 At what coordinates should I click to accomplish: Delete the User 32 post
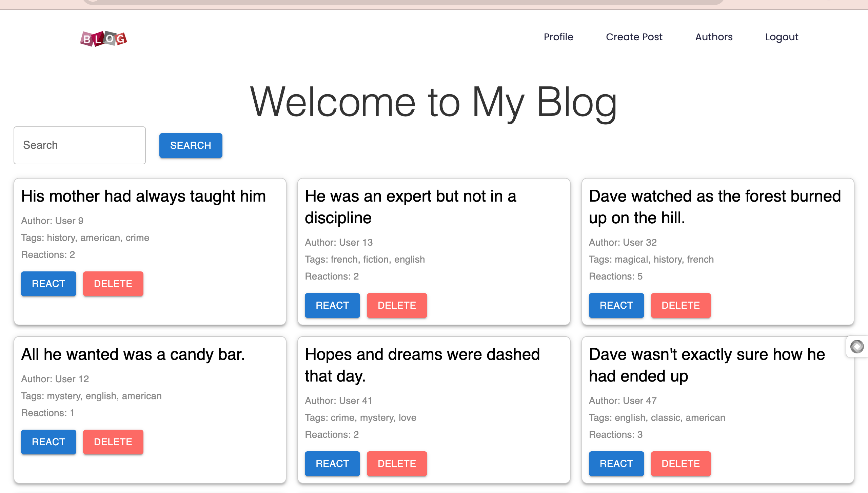(680, 305)
